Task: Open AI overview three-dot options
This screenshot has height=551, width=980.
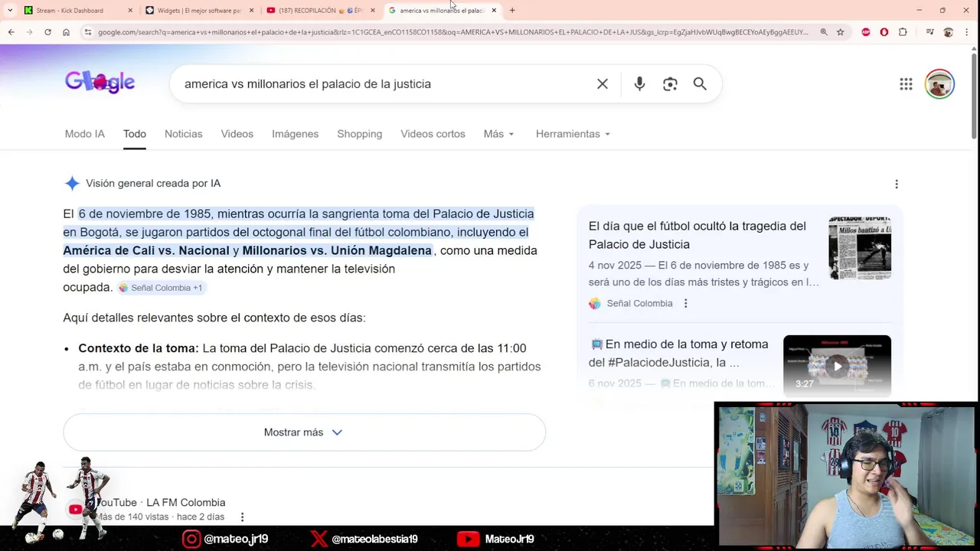Action: (x=897, y=184)
